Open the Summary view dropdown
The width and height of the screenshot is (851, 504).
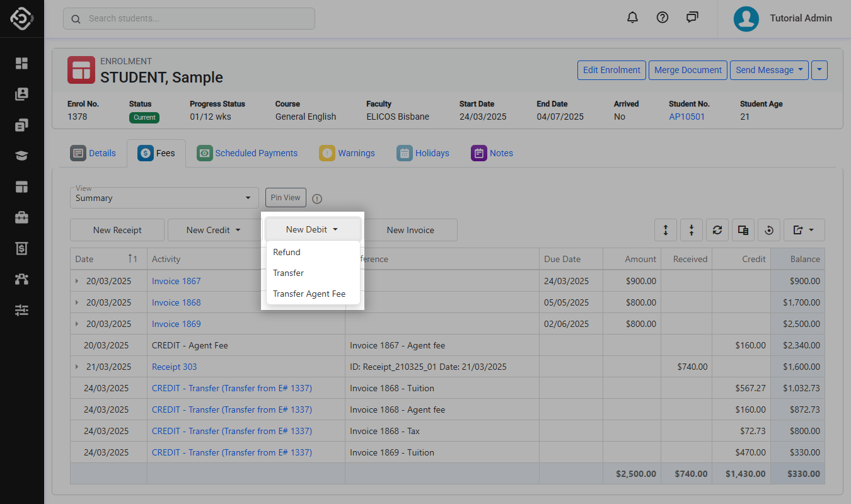pos(164,198)
